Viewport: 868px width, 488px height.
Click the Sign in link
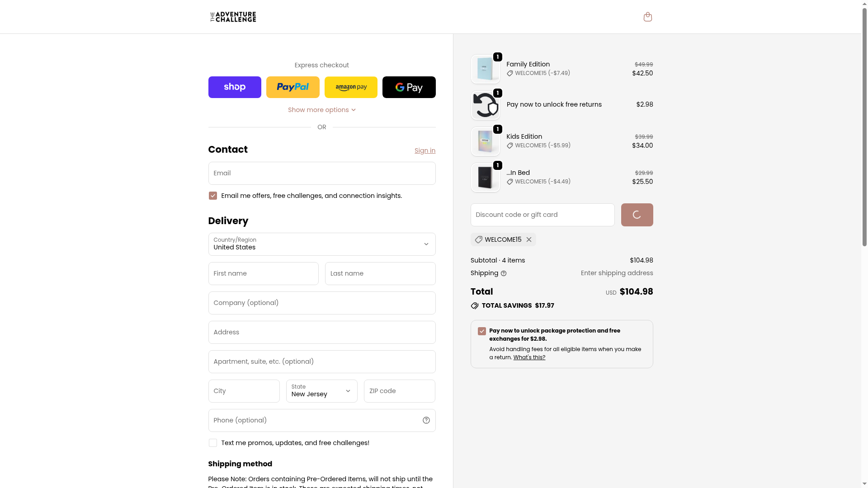(x=425, y=150)
